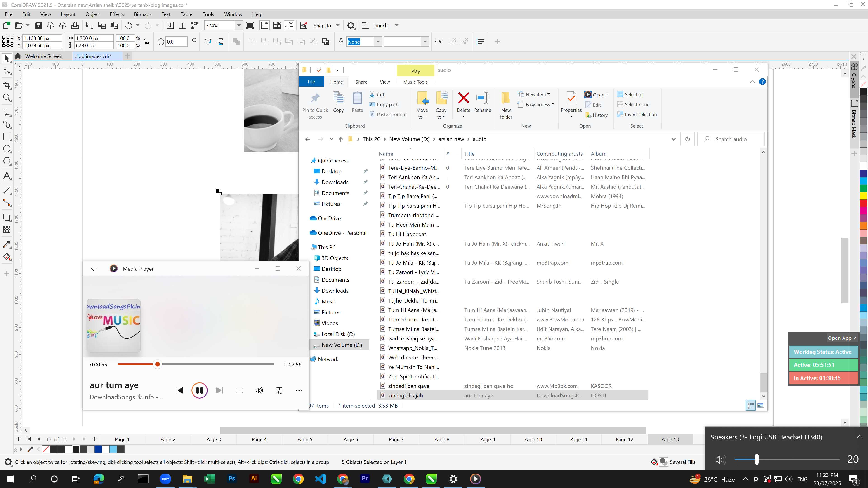868x488 pixels.
Task: Open Media Player volume speaker icon
Action: (x=259, y=390)
